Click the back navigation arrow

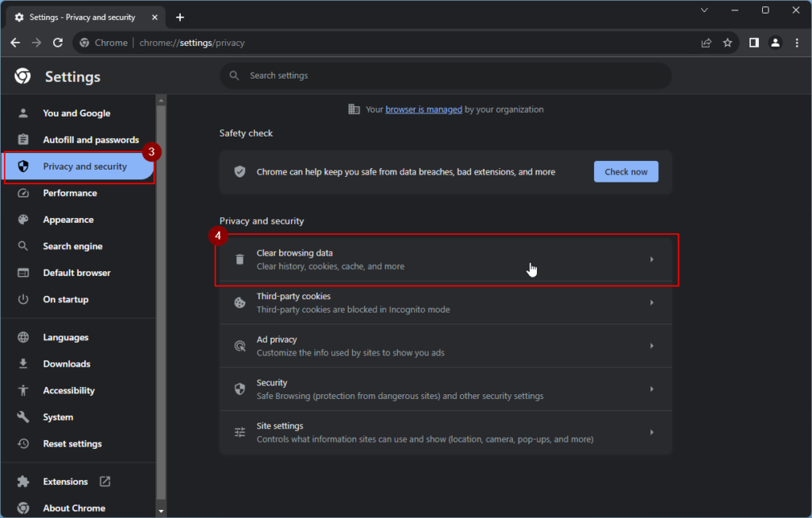[x=15, y=43]
